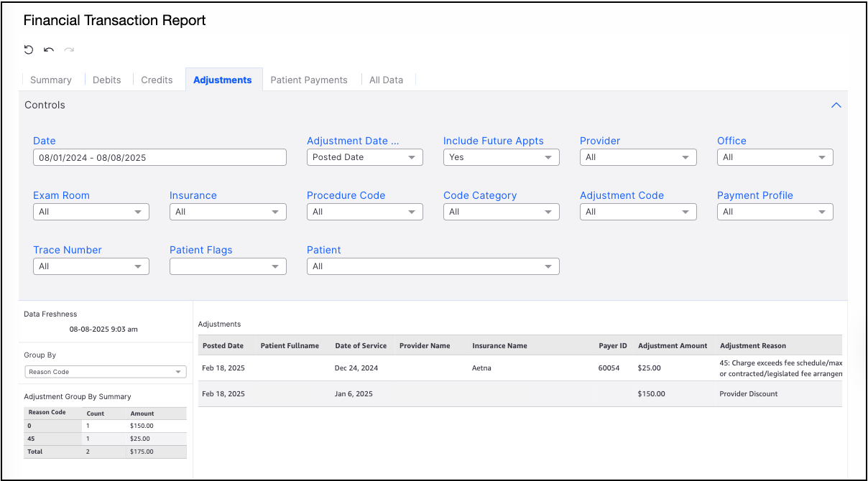Click the reset report icon
The height and width of the screenshot is (481, 868).
(29, 50)
